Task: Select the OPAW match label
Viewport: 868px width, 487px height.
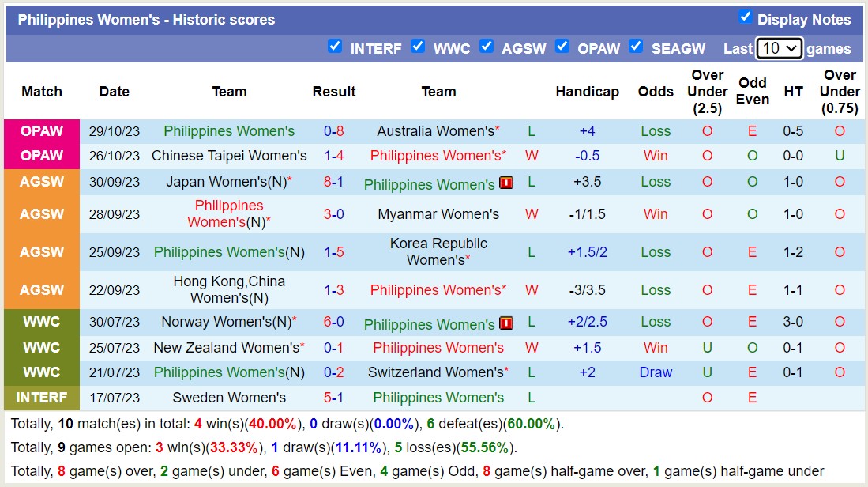Action: pos(41,131)
